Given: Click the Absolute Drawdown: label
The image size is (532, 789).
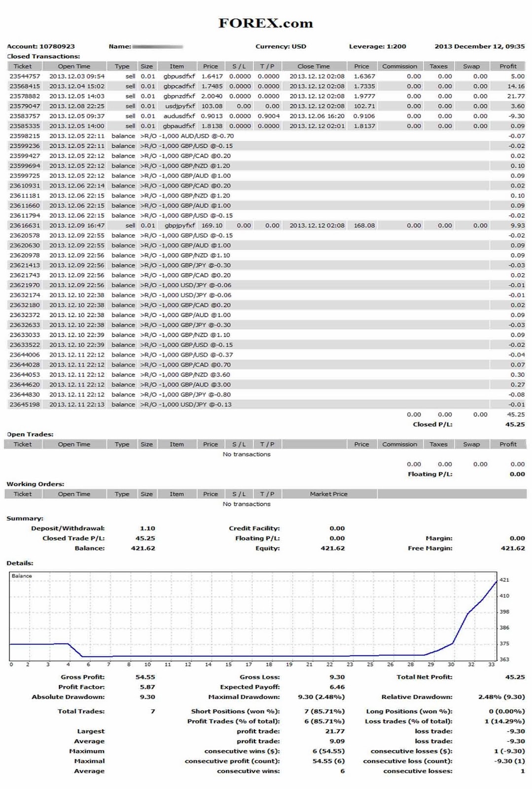Looking at the screenshot, I should coord(68,697).
